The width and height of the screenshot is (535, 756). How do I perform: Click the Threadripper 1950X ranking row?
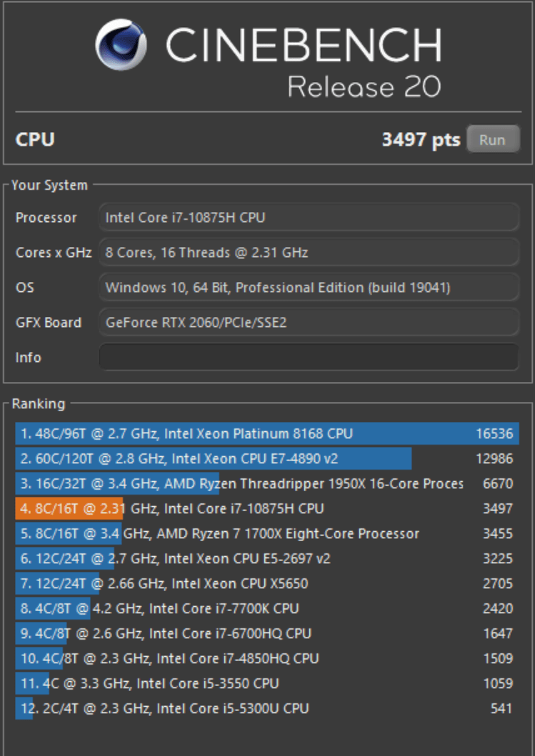266,484
